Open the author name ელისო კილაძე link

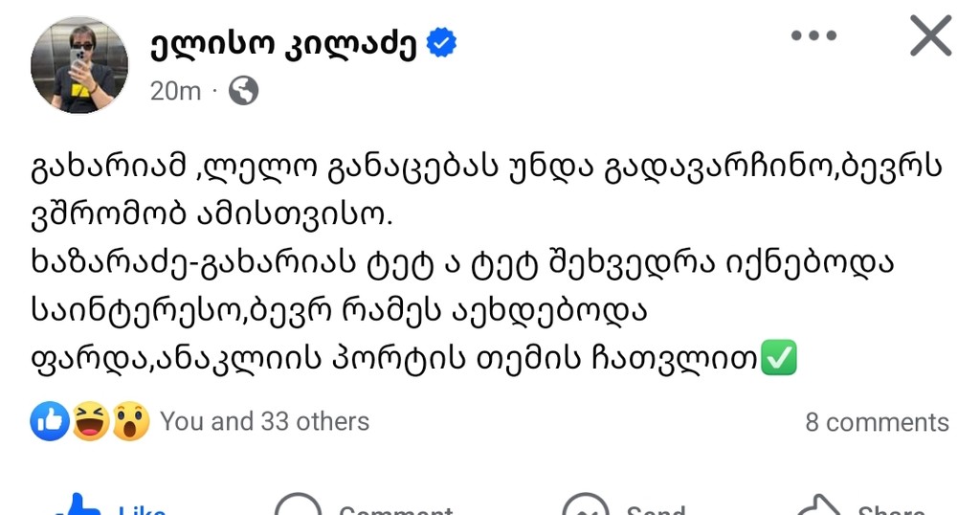[282, 44]
